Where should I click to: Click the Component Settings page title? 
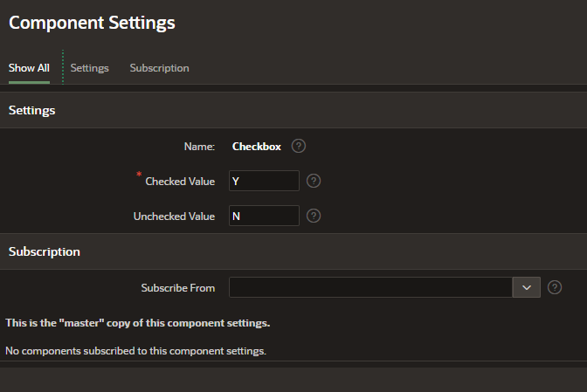(x=92, y=23)
